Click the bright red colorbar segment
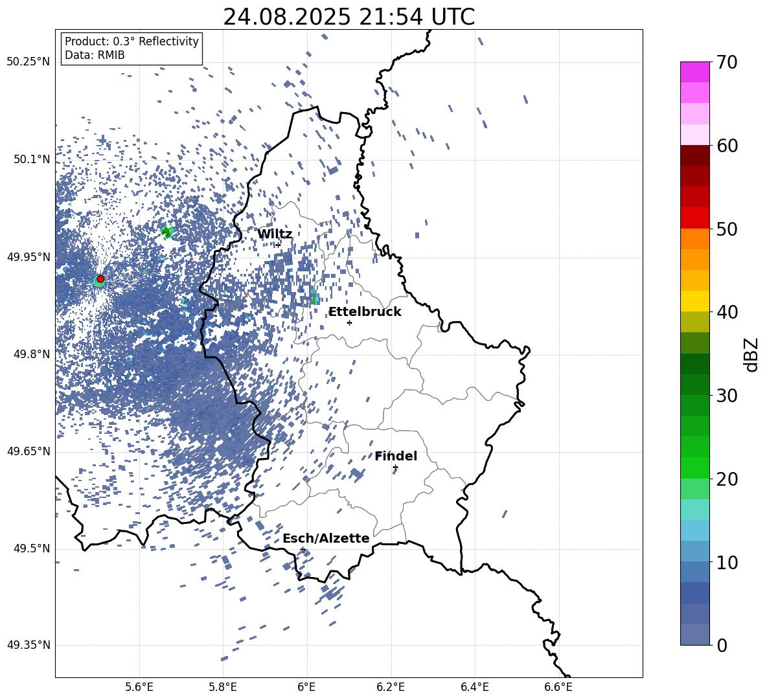This screenshot has width=767, height=700. (694, 218)
